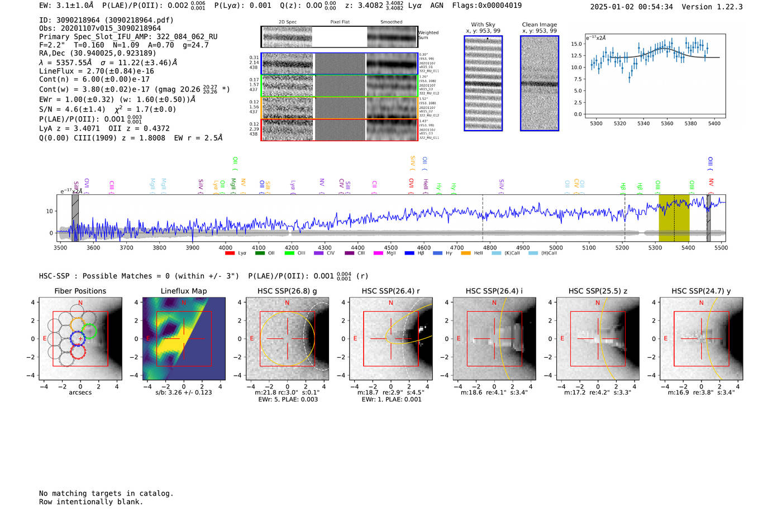Select the orange-bordered 2D spectrum row
This screenshot has width=782, height=532.
pyautogui.click(x=339, y=108)
